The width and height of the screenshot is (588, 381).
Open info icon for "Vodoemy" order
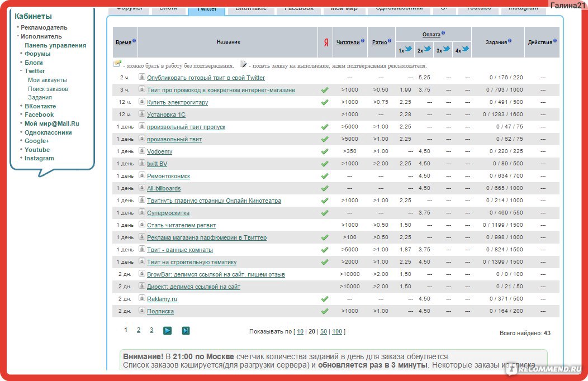coord(142,151)
